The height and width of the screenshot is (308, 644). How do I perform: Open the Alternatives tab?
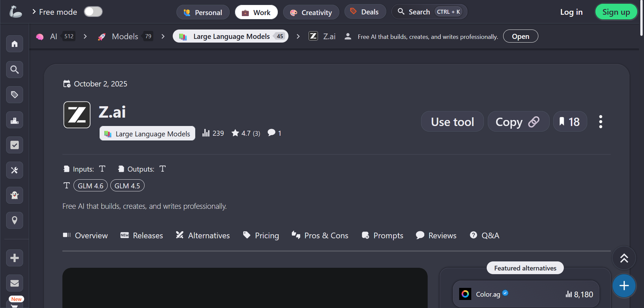coord(203,236)
